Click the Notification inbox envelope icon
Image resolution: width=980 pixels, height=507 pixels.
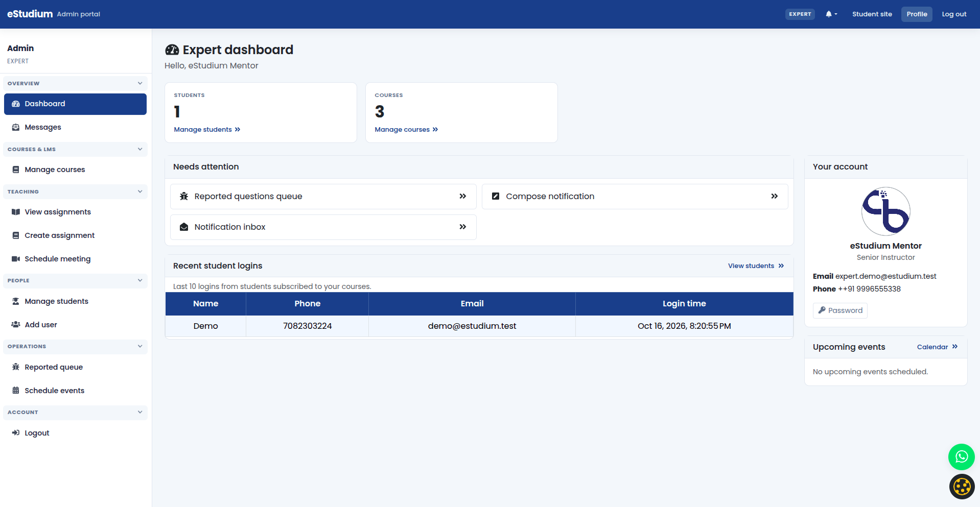click(x=184, y=227)
